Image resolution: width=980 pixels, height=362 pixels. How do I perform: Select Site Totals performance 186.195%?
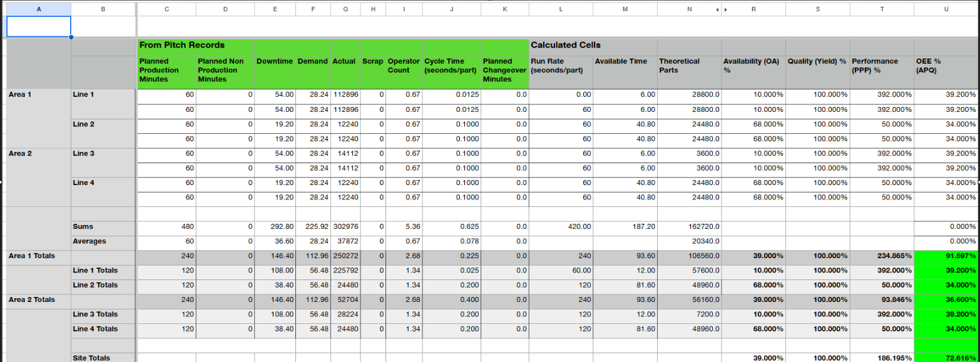pos(882,358)
